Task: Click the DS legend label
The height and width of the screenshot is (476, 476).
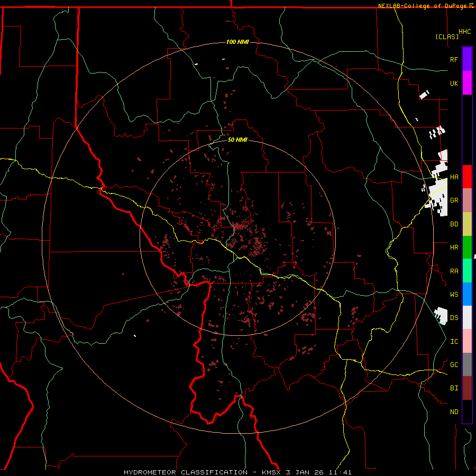Action: (x=454, y=317)
